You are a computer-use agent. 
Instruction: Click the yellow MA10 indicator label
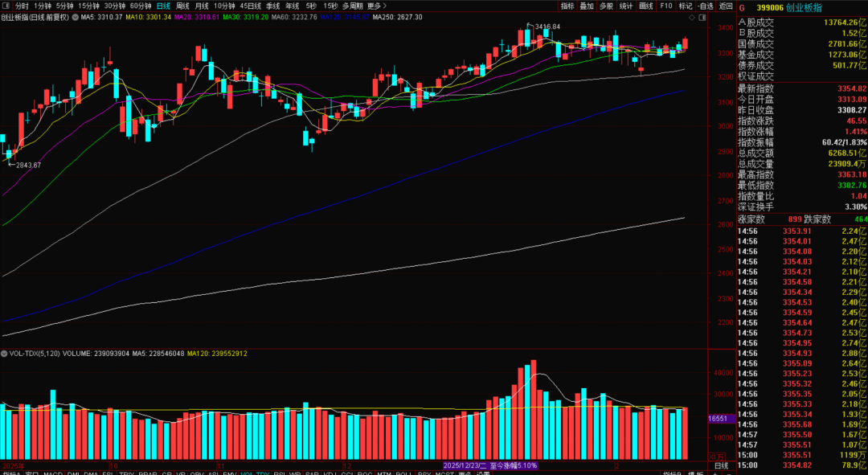148,17
